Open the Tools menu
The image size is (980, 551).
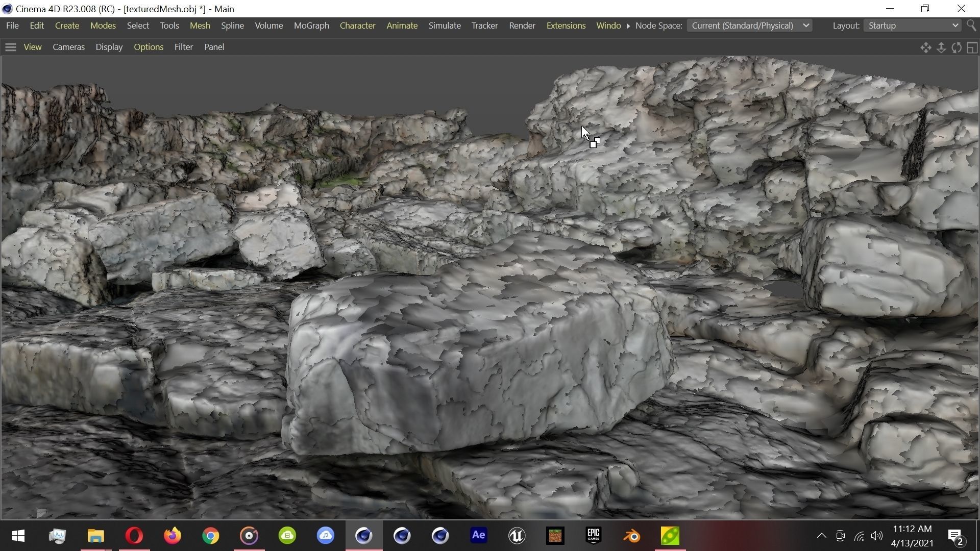click(169, 26)
